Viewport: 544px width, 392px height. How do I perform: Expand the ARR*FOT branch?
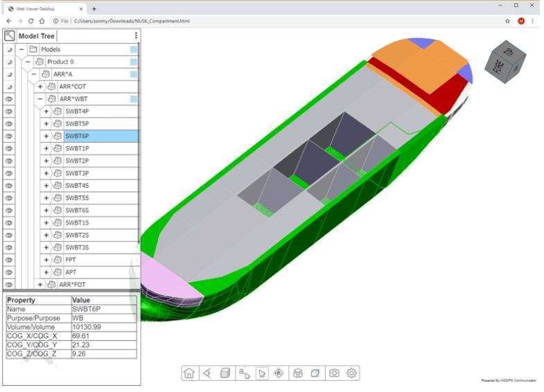coord(40,285)
